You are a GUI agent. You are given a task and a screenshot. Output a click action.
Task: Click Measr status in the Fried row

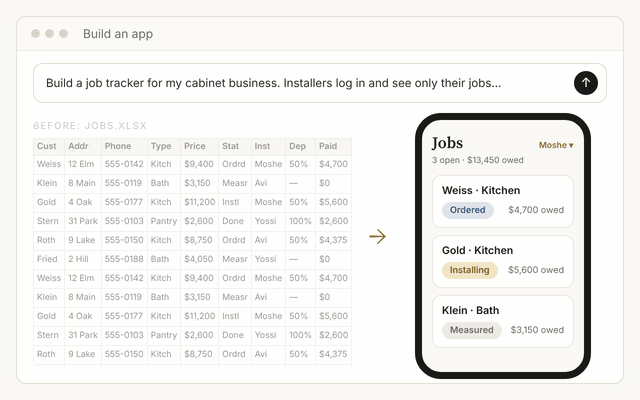tap(235, 259)
